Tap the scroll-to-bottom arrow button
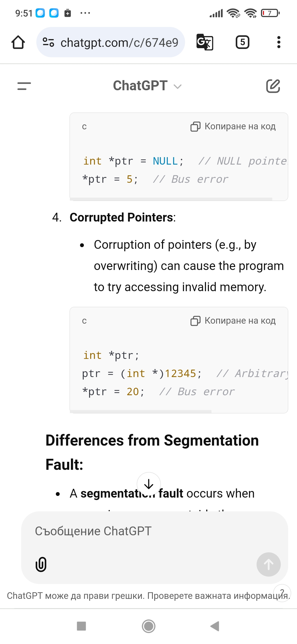This screenshot has height=644, width=297. tap(149, 484)
